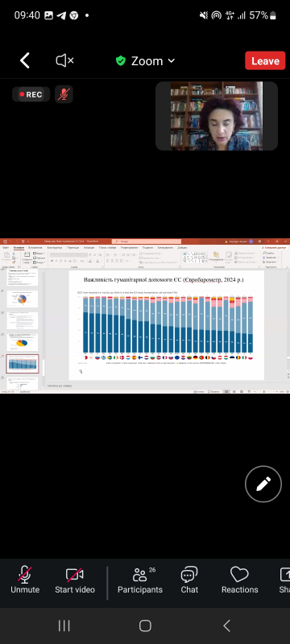Tap the muted microphone badge

64,94
